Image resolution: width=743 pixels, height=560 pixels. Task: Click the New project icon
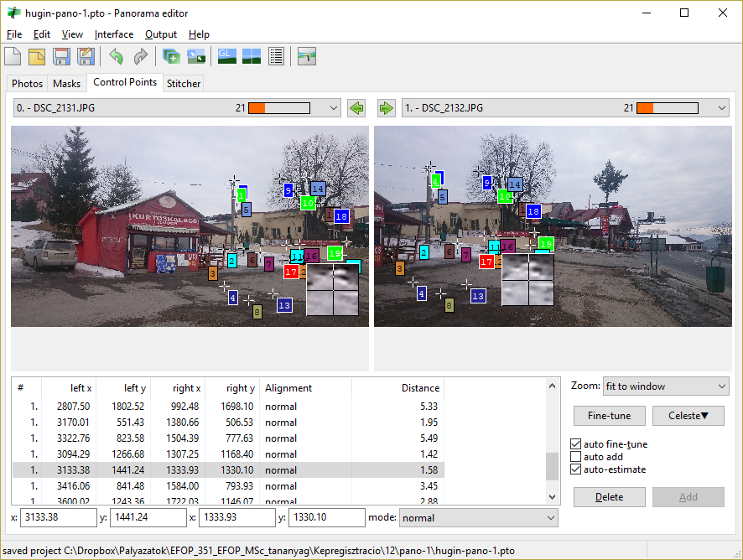coord(13,57)
